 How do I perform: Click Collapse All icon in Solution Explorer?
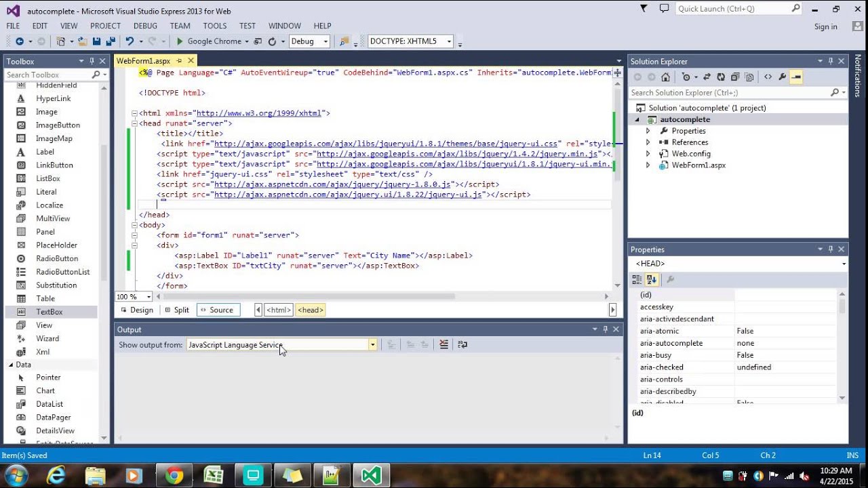tap(735, 77)
